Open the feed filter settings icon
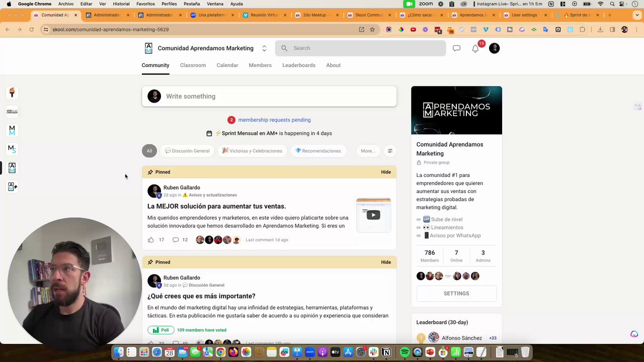The width and height of the screenshot is (644, 362). click(389, 151)
